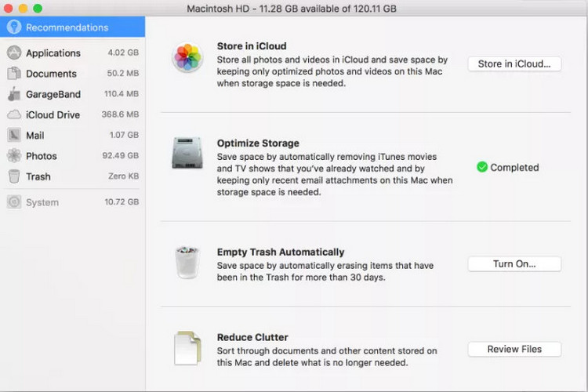Open Review Files for Reduce Clutter

click(x=514, y=349)
